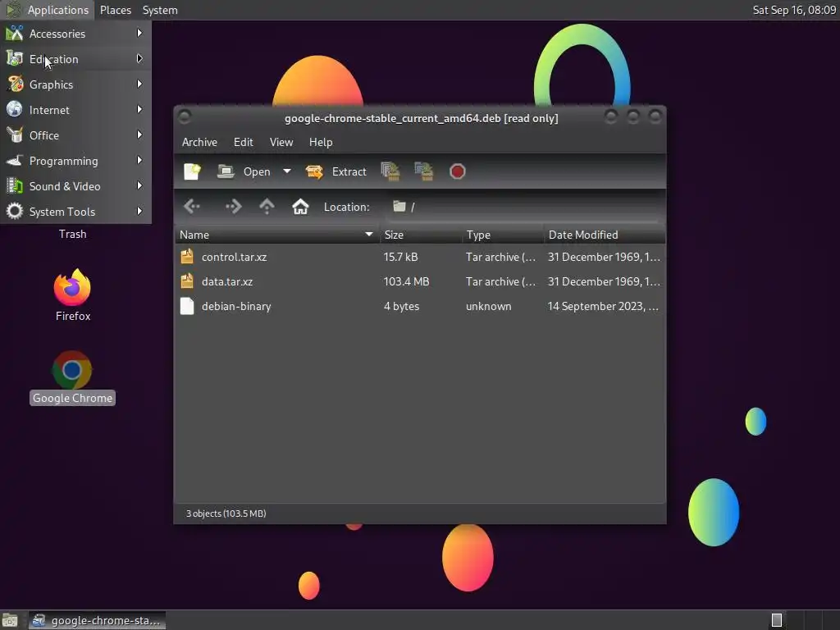Click the Open archive toolbar button
This screenshot has height=630, width=840.
(x=244, y=171)
